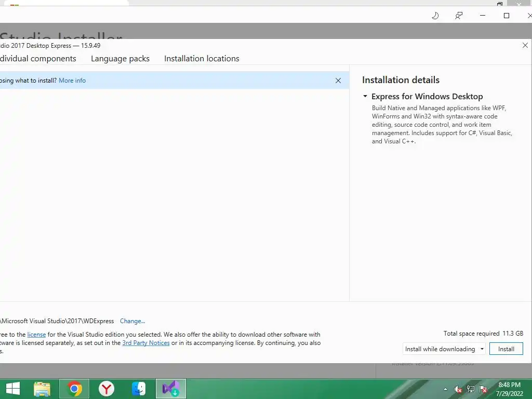Maximize the Visual Studio Installer window
532x399 pixels.
[507, 16]
